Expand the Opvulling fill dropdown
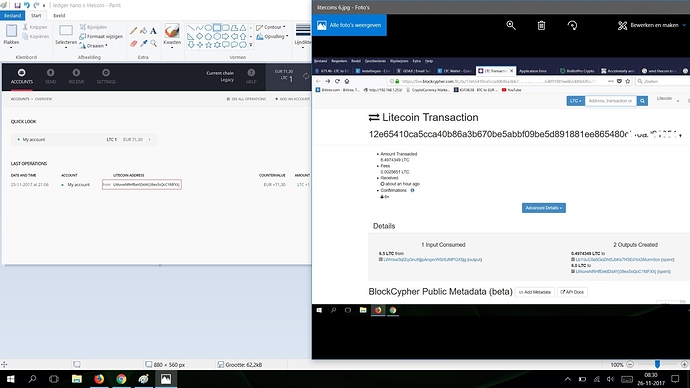Viewport: 690px width, 388px height. tap(272, 37)
